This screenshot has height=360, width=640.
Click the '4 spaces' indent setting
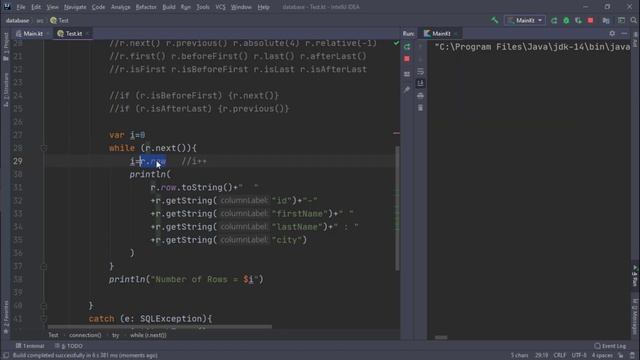click(602, 356)
